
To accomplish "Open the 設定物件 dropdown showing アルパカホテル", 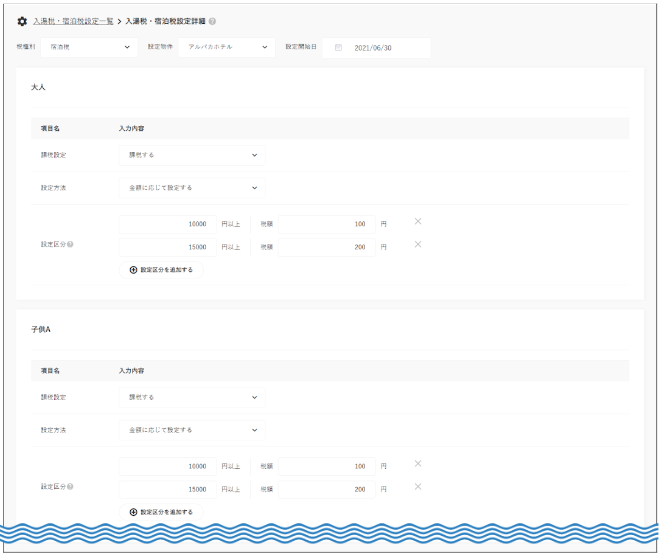I will (225, 47).
